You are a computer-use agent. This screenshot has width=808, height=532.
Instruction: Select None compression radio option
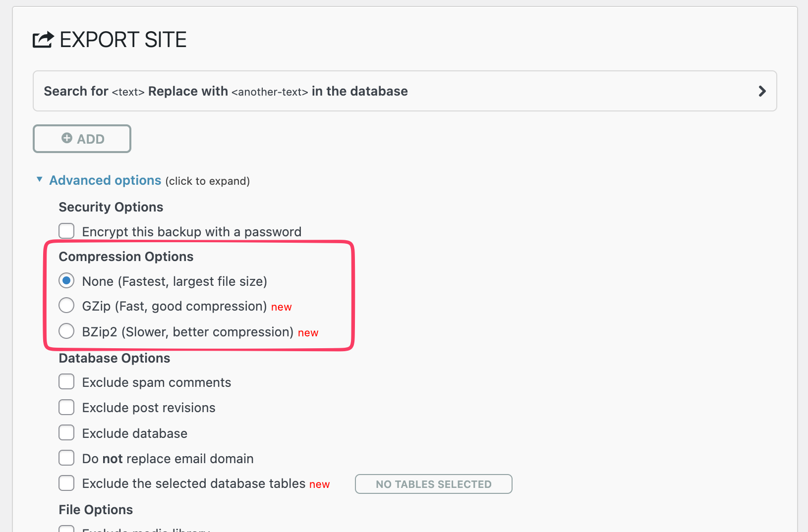pos(66,280)
